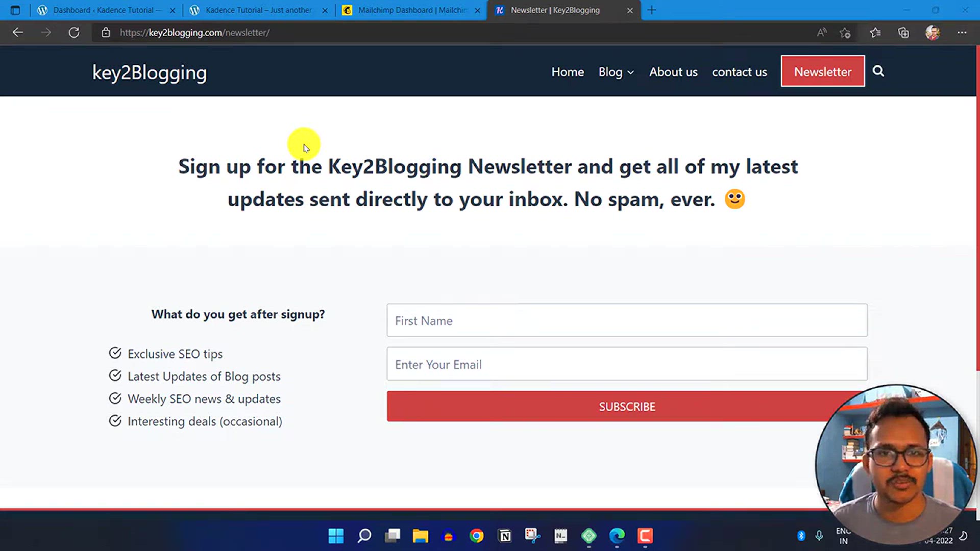The width and height of the screenshot is (980, 551).
Task: Open the red Camtasia taskbar icon
Action: [x=645, y=536]
